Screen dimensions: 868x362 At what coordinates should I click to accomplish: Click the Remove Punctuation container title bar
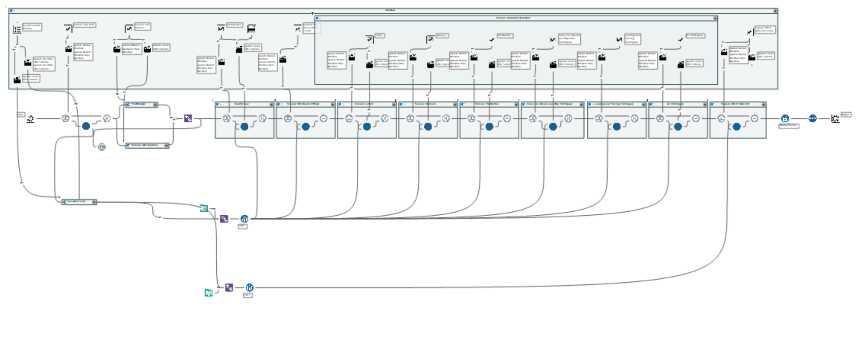click(x=489, y=104)
